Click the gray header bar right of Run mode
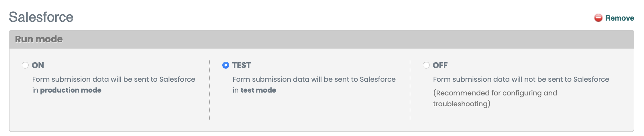 (x=344, y=39)
